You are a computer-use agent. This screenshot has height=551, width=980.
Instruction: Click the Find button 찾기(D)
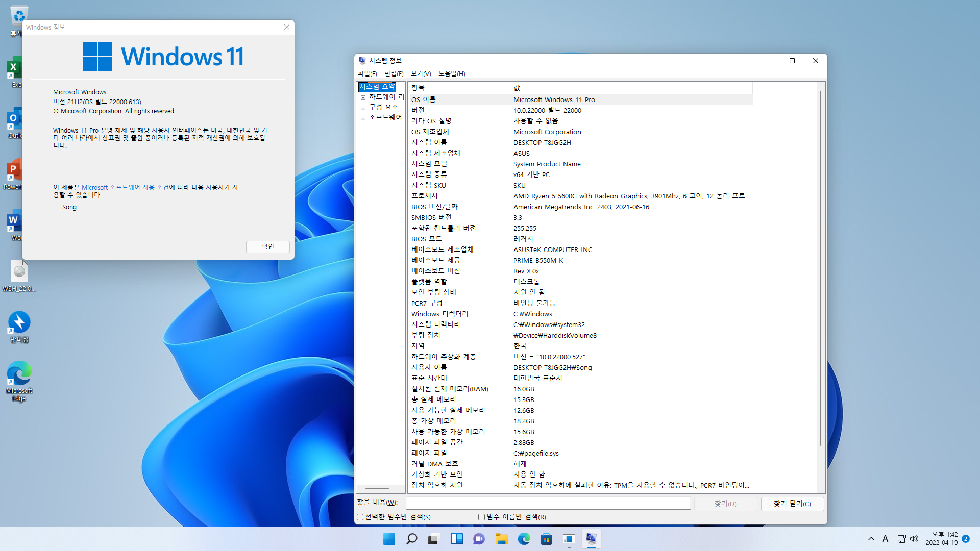point(725,504)
